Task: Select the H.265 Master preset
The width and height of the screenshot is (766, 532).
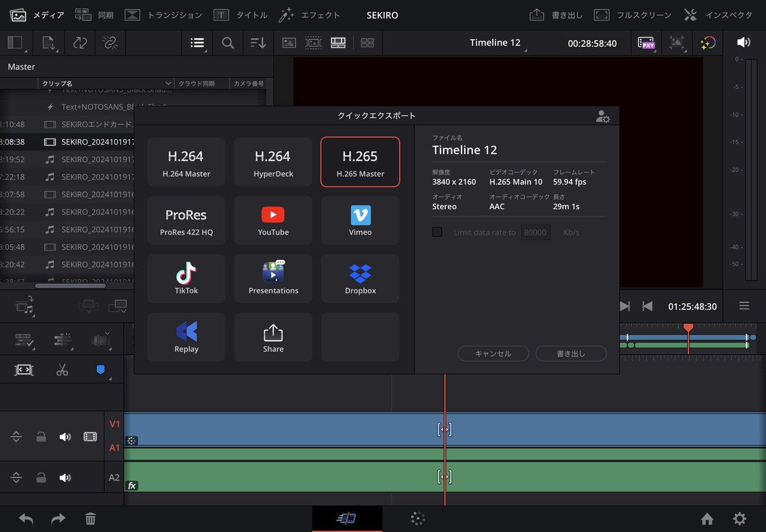Action: [x=360, y=162]
